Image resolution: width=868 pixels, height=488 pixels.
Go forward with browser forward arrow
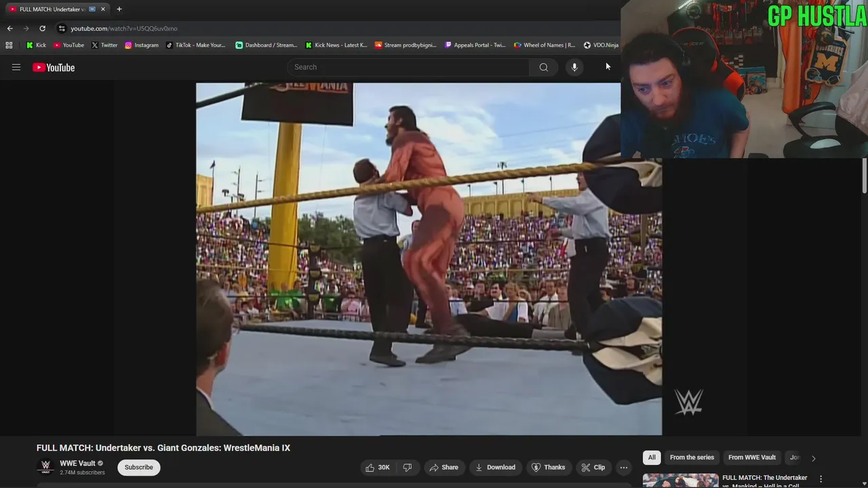tap(26, 28)
